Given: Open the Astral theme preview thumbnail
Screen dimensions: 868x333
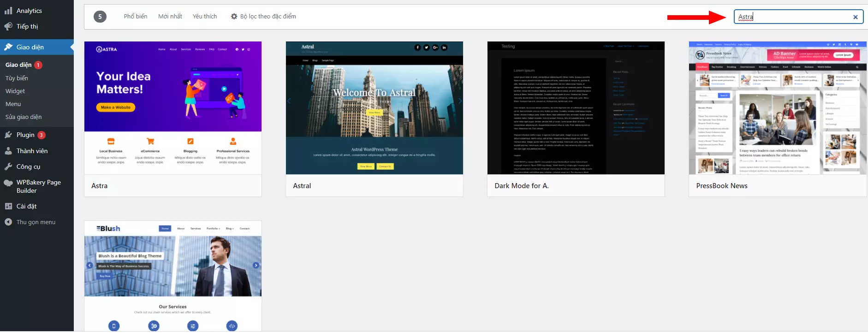Looking at the screenshot, I should pyautogui.click(x=375, y=108).
